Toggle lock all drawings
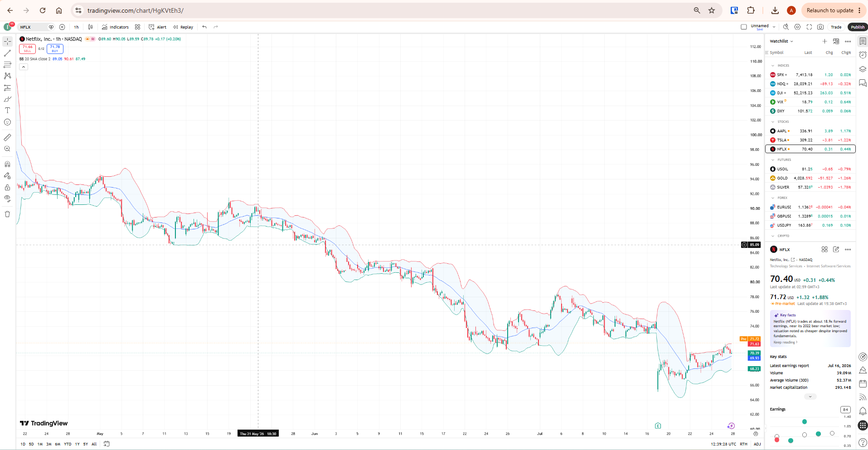The image size is (868, 450). [x=7, y=187]
